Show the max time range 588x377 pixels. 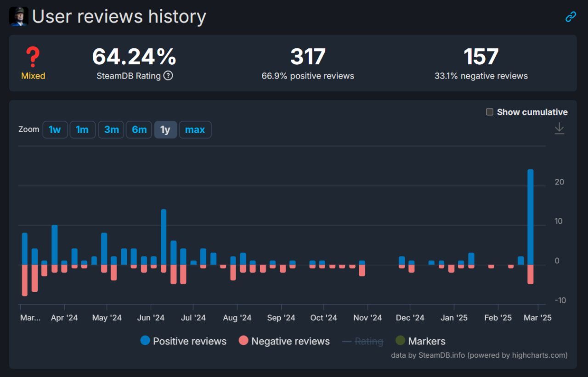coord(195,130)
